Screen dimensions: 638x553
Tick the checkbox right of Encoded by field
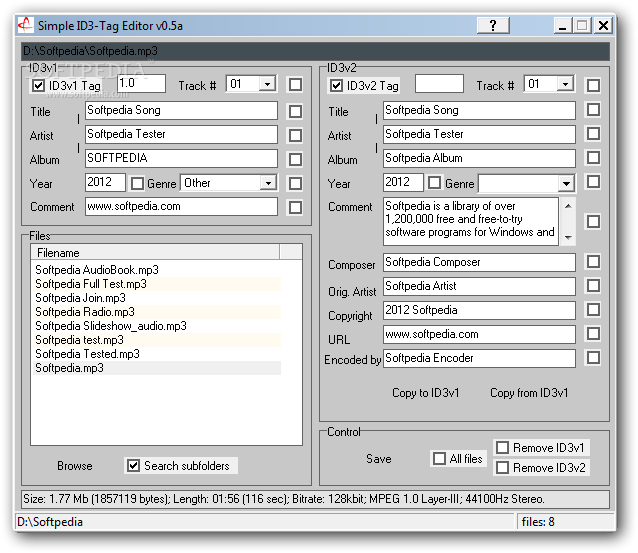[x=593, y=358]
